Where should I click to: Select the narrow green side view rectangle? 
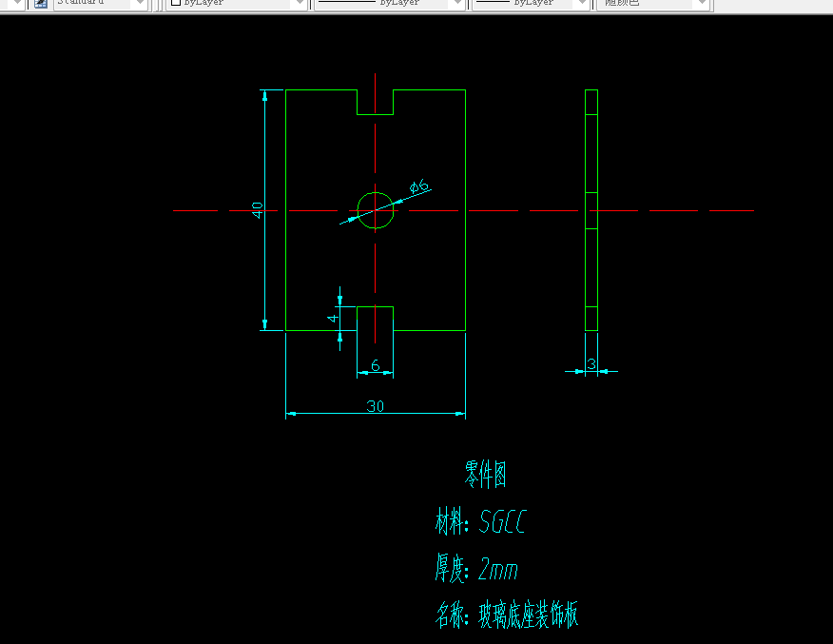tap(591, 210)
